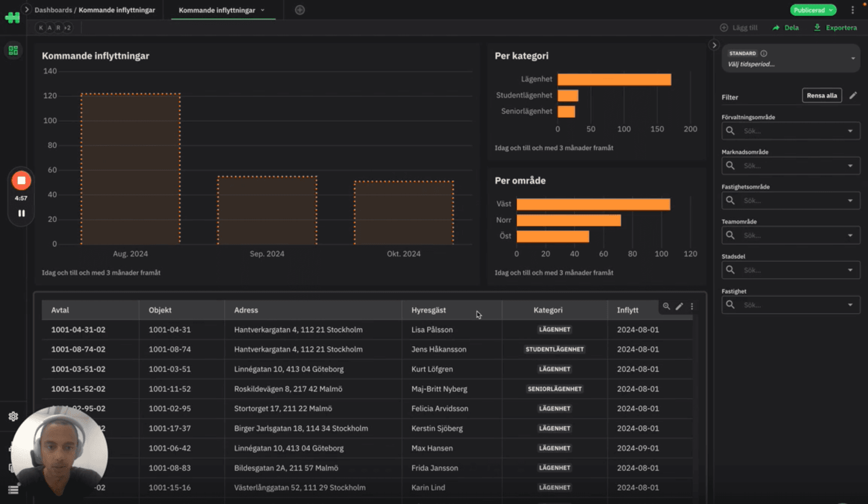Click move-in date 2024-09-01
This screenshot has width=868, height=504.
coord(638,448)
